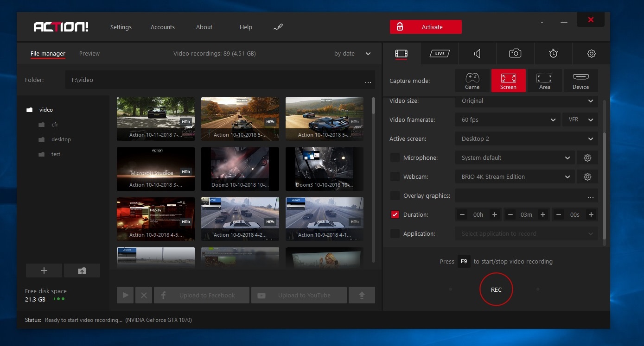Viewport: 644px width, 346px height.
Task: Open the sort by date dropdown
Action: (x=352, y=54)
